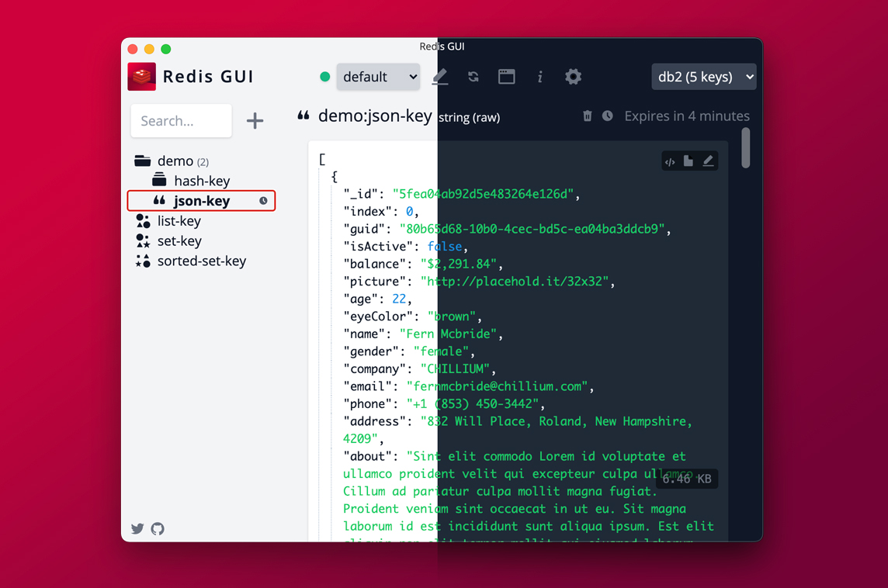Click the green connection status dot
The height and width of the screenshot is (588, 888).
click(x=325, y=76)
